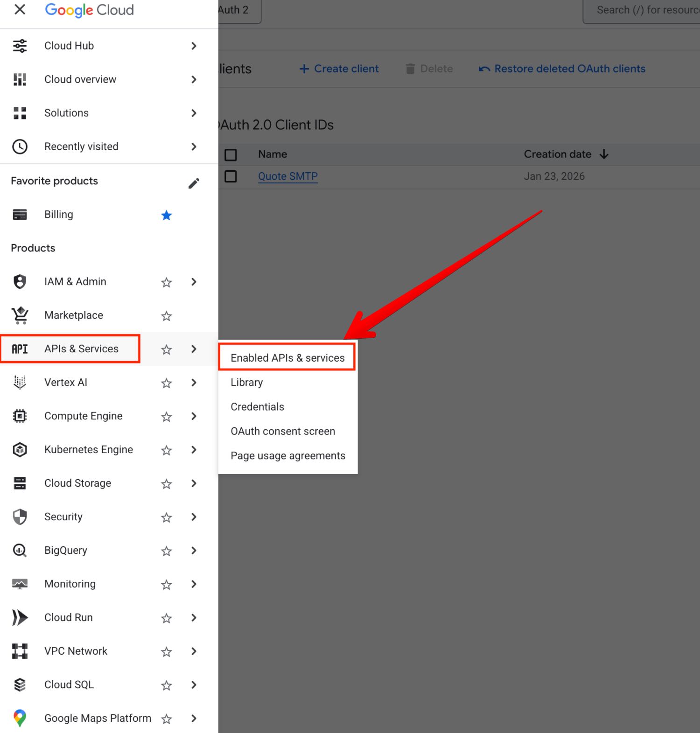Open Credentials from the submenu
This screenshot has height=733, width=700.
[x=257, y=407]
